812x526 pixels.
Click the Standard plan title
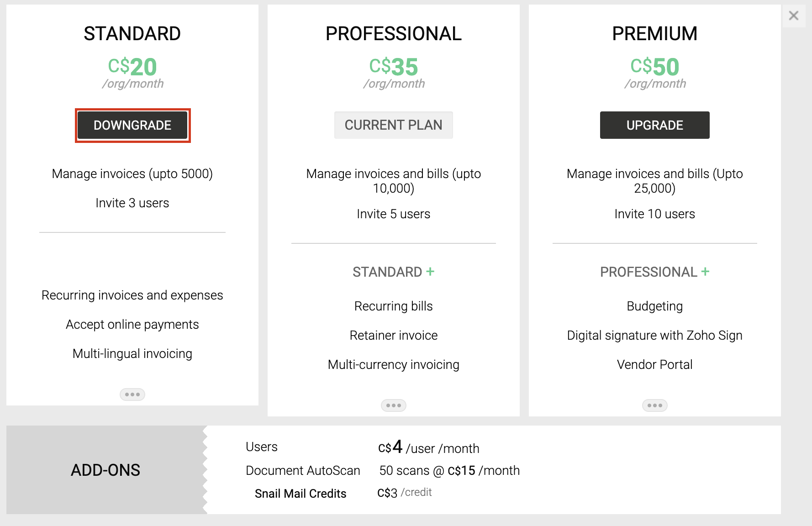(x=132, y=33)
